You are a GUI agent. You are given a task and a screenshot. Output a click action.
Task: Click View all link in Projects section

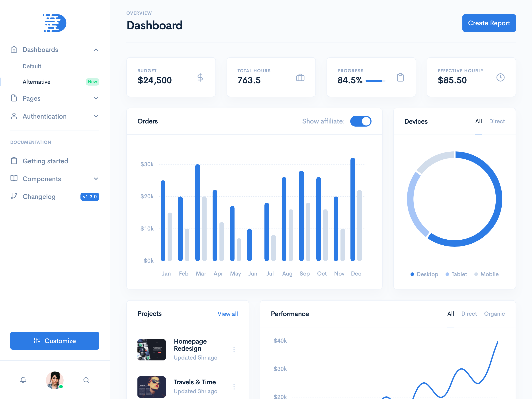click(227, 313)
